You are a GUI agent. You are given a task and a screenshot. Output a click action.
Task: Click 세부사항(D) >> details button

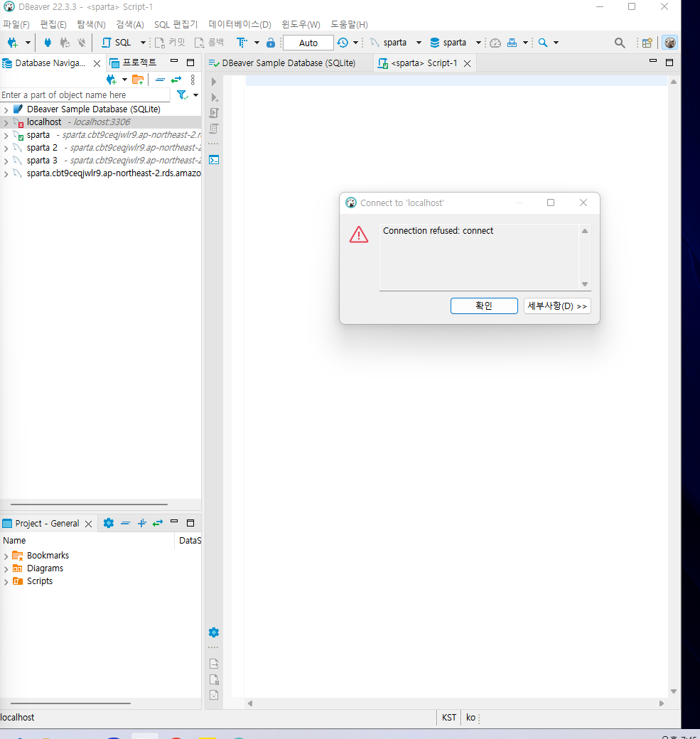(x=557, y=306)
